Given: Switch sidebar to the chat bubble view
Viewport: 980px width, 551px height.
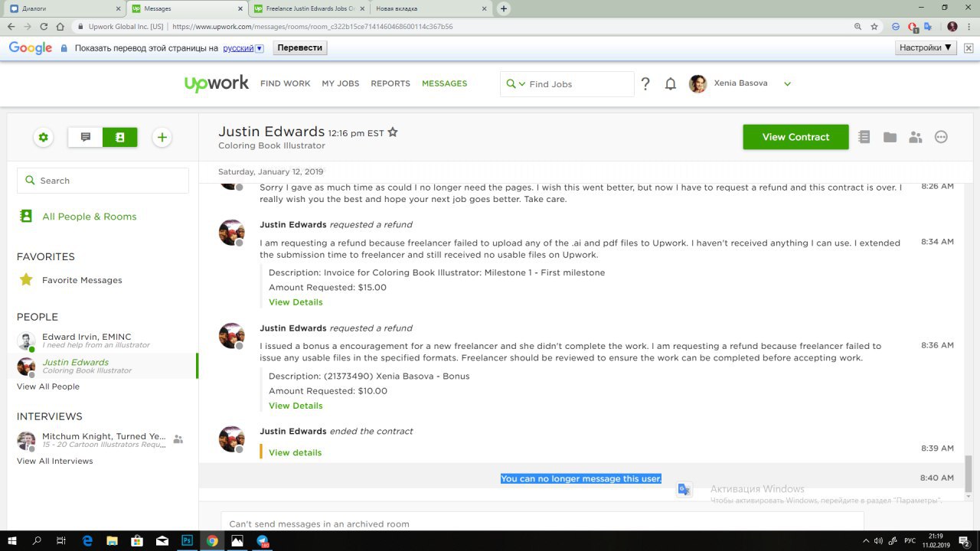Looking at the screenshot, I should coord(86,138).
